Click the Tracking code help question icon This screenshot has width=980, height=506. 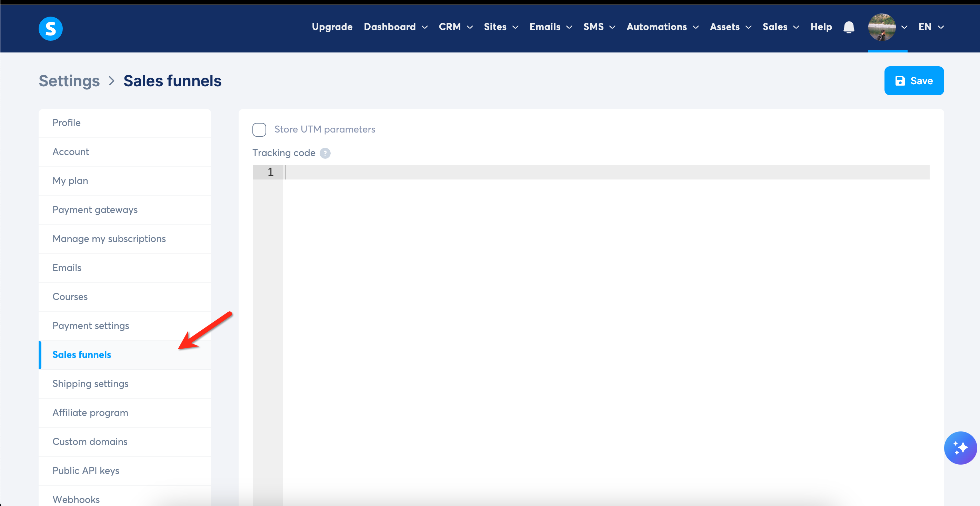click(325, 153)
